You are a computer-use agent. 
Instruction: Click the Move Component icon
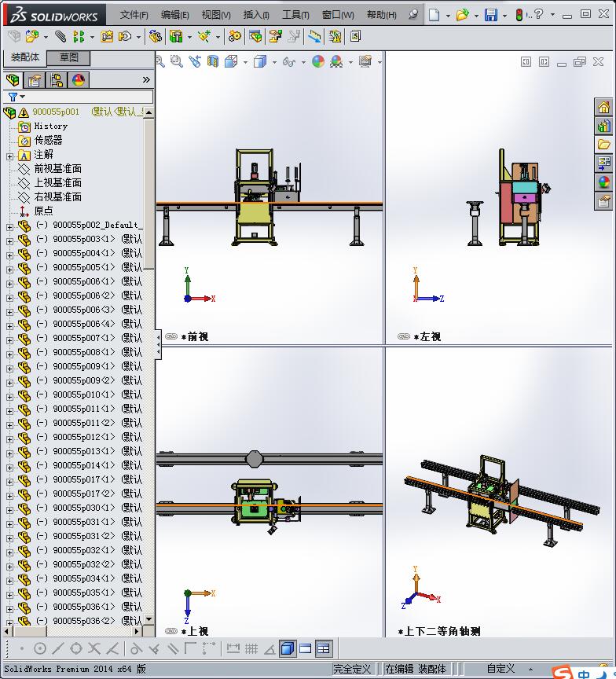tap(125, 36)
